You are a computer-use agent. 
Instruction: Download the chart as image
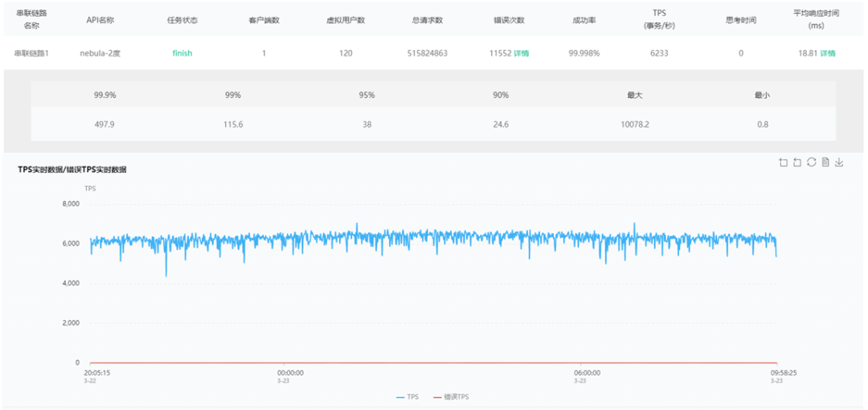tap(839, 162)
